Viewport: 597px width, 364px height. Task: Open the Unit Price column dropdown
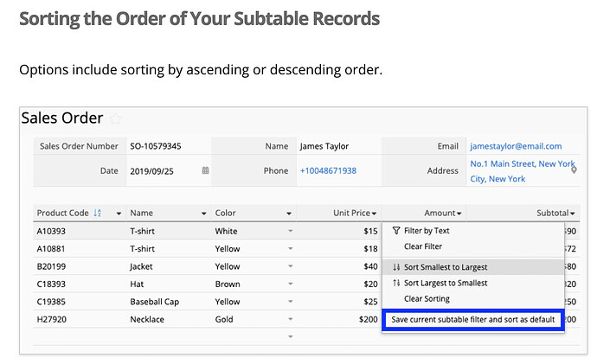point(375,214)
